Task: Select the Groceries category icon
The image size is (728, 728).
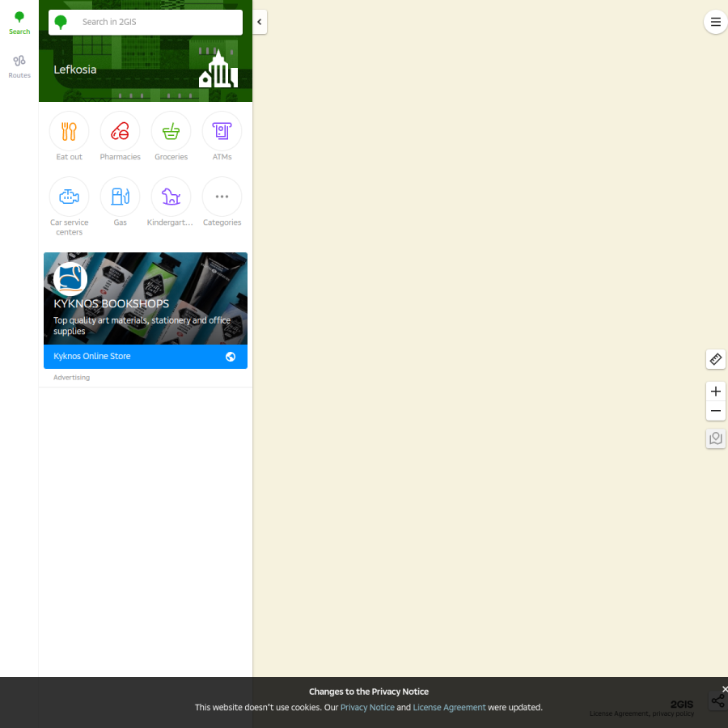Action: tap(171, 131)
